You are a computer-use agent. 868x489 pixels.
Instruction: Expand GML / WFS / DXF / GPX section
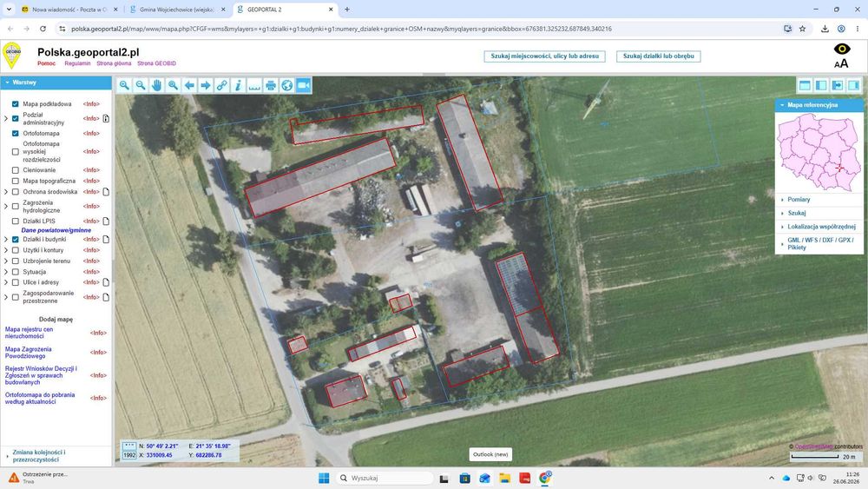[819, 244]
